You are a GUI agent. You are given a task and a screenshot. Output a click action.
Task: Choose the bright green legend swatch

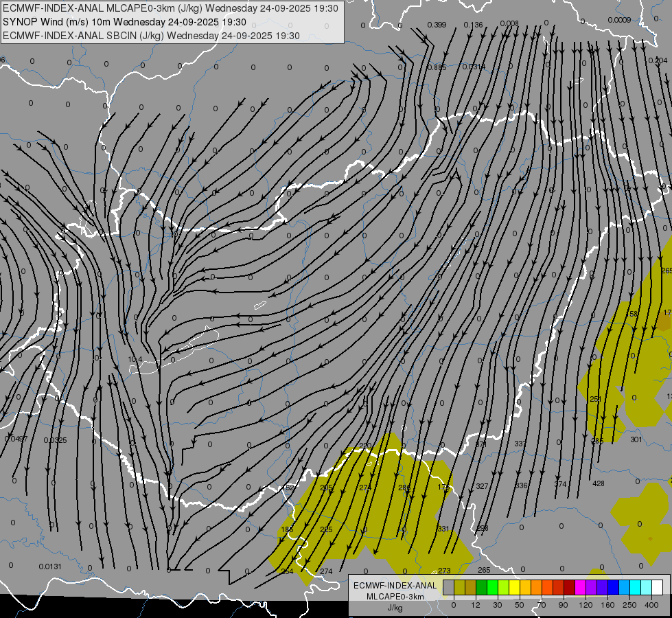pos(492,587)
